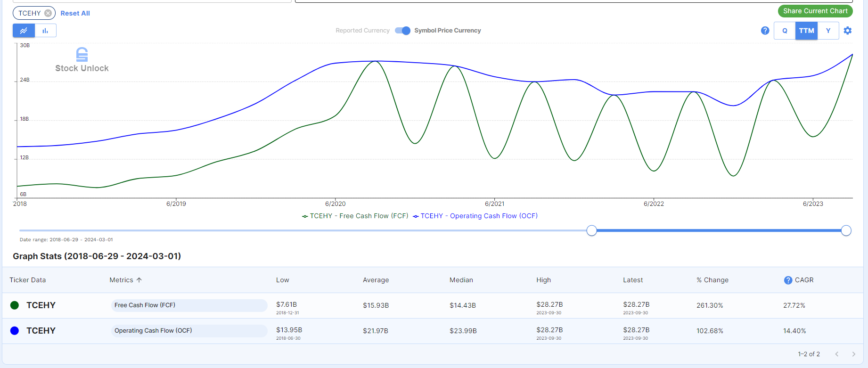
Task: Go to next table page
Action: (853, 354)
